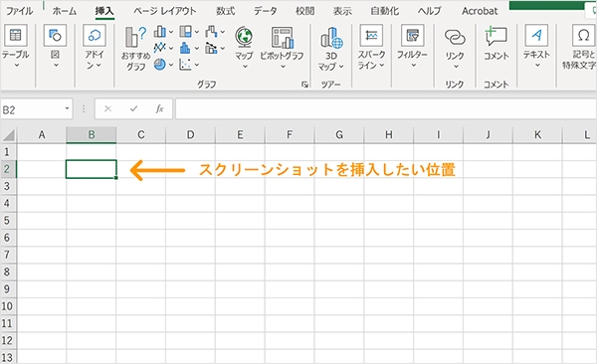
Task: Switch to the ホーム tab
Action: 65,11
